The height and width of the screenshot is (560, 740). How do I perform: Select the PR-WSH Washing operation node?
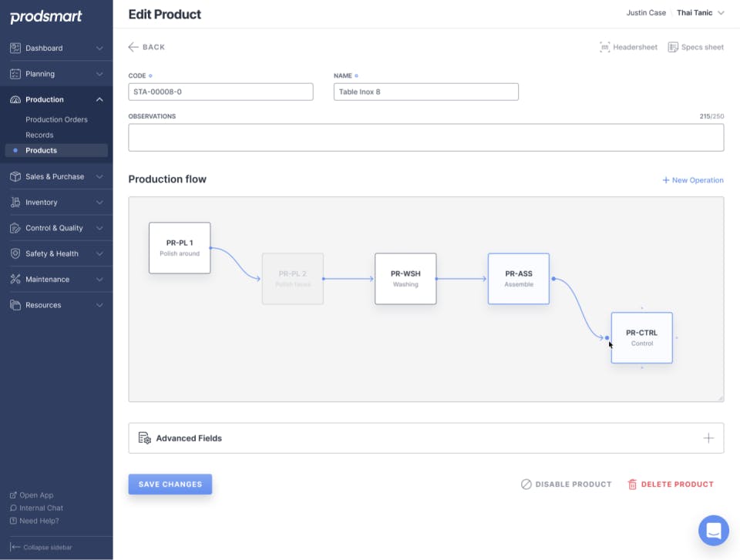point(405,279)
